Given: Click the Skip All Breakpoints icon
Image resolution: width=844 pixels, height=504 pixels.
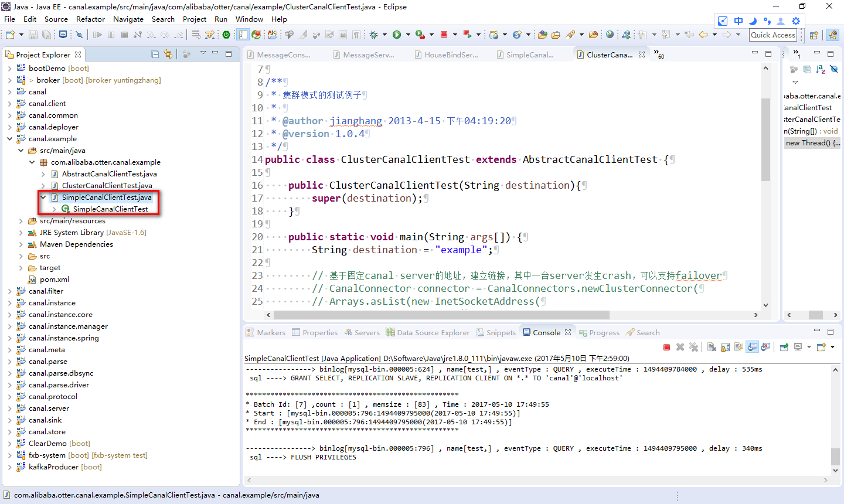Looking at the screenshot, I should coord(79,35).
